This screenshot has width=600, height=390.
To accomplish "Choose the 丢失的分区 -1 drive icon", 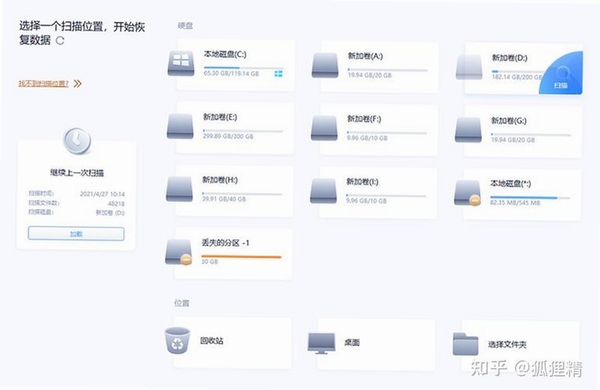I will (179, 252).
